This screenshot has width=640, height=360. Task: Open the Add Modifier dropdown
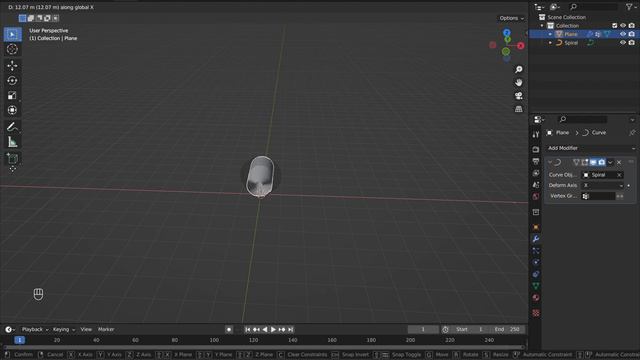pyautogui.click(x=590, y=148)
